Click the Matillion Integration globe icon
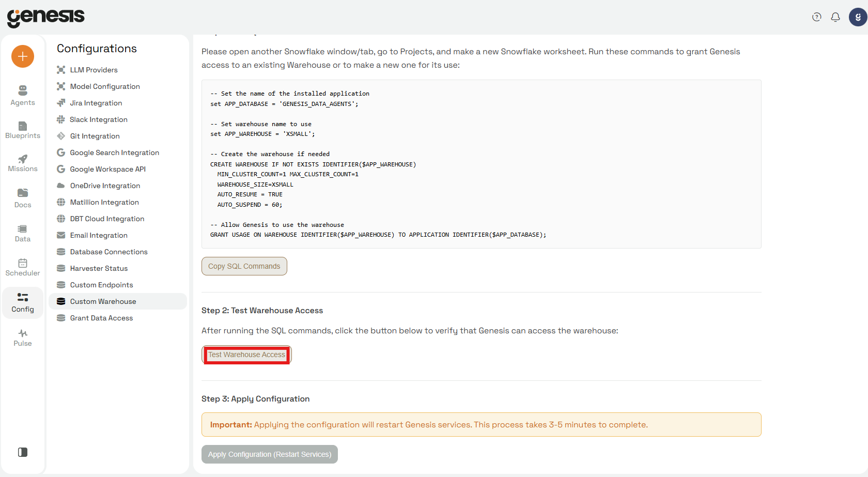 pos(61,202)
